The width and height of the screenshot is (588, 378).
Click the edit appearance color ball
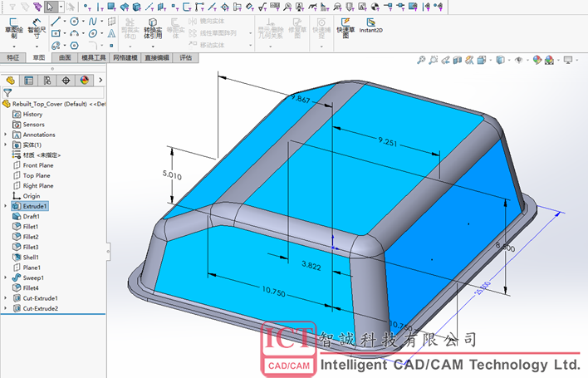pyautogui.click(x=537, y=60)
